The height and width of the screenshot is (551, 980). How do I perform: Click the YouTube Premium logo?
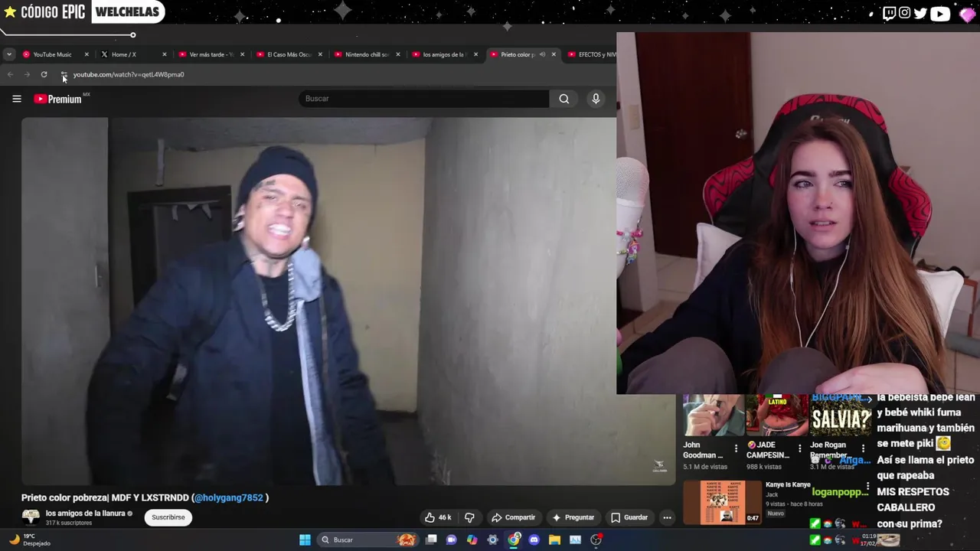pyautogui.click(x=58, y=99)
